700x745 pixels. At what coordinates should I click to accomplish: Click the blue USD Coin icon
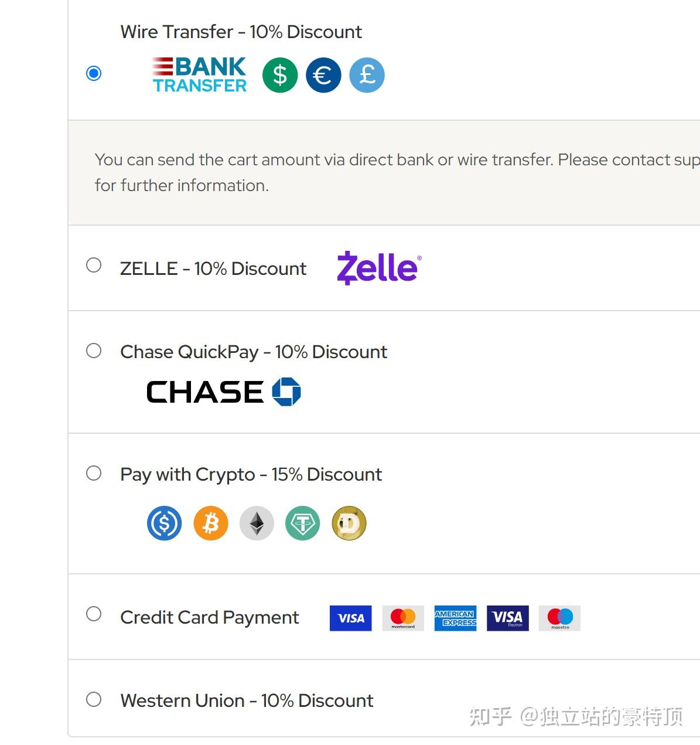tap(164, 523)
